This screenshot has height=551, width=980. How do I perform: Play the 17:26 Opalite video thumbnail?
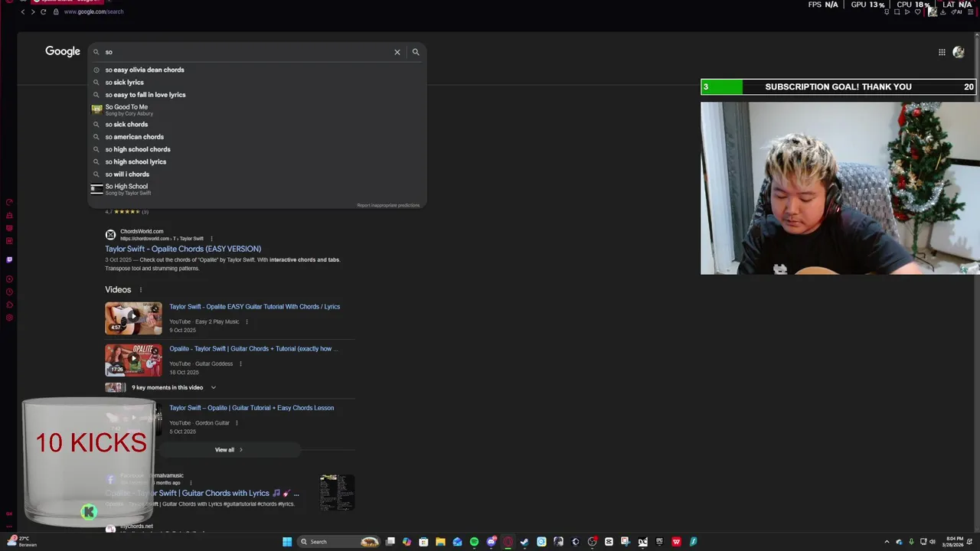(133, 360)
